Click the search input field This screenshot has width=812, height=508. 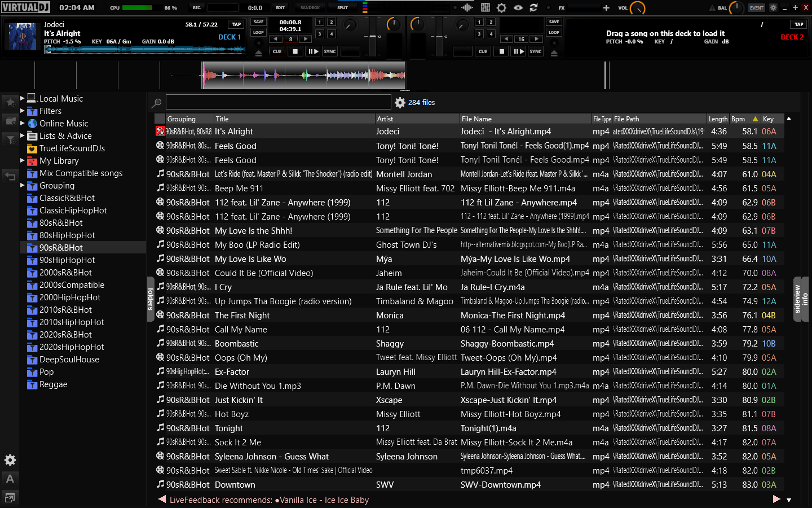tap(278, 102)
